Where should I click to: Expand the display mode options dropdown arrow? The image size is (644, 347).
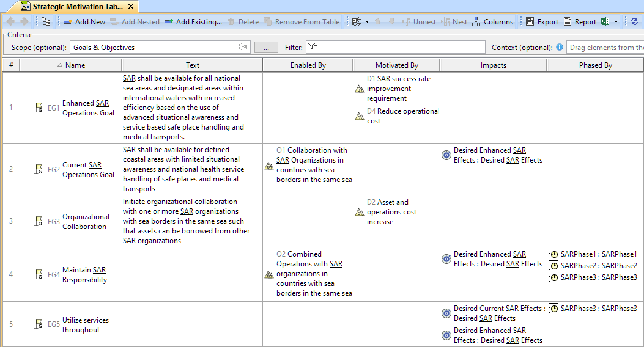[x=367, y=21]
